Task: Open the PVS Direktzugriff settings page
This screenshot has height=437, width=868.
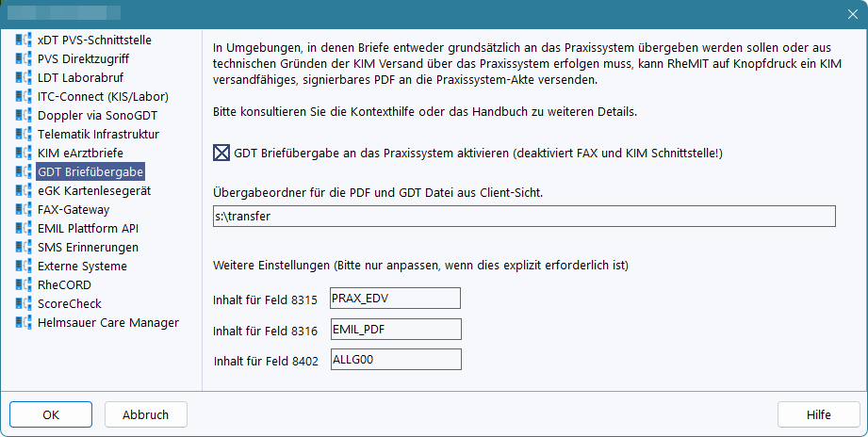Action: pyautogui.click(x=83, y=59)
